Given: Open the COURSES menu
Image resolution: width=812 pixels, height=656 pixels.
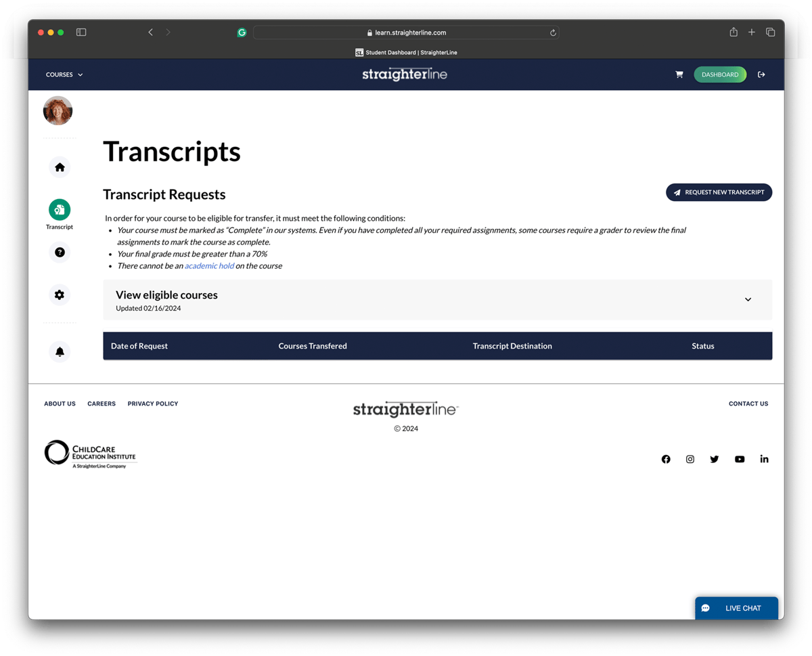Looking at the screenshot, I should [x=64, y=74].
